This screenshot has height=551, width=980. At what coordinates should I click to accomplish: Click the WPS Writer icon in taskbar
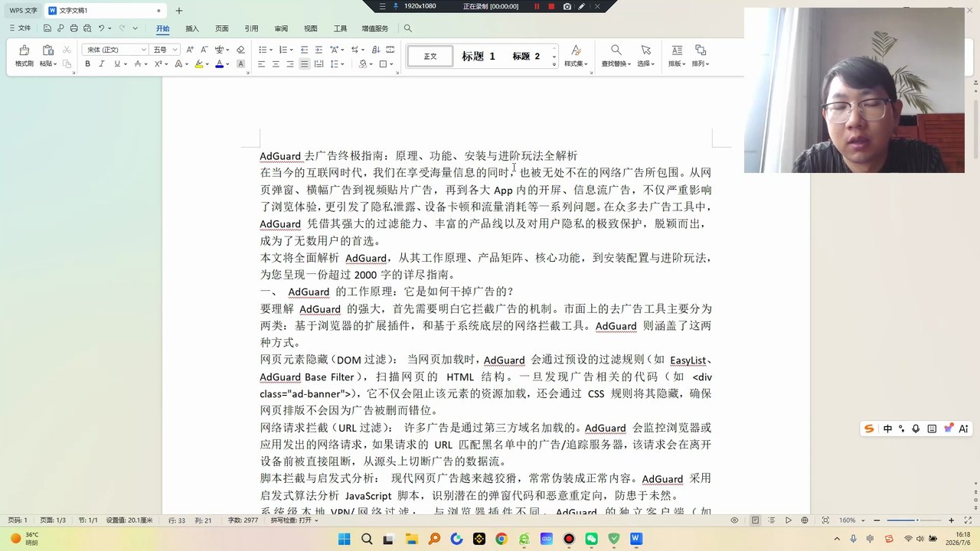(635, 539)
